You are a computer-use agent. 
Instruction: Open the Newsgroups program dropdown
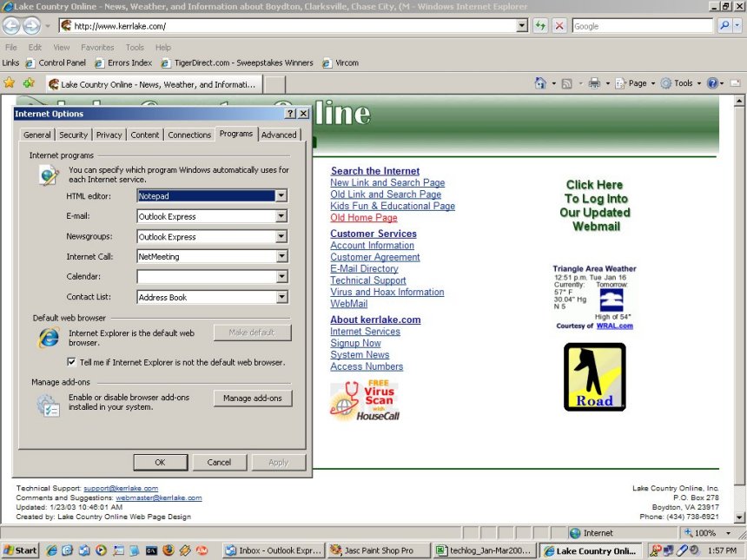click(281, 237)
